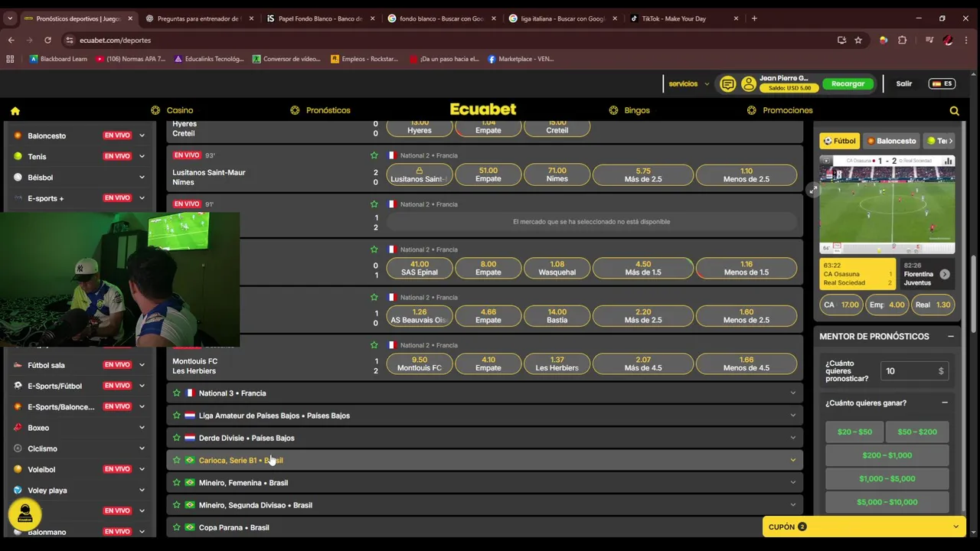Expand the Baloncesto sidebar chevron

(x=142, y=135)
